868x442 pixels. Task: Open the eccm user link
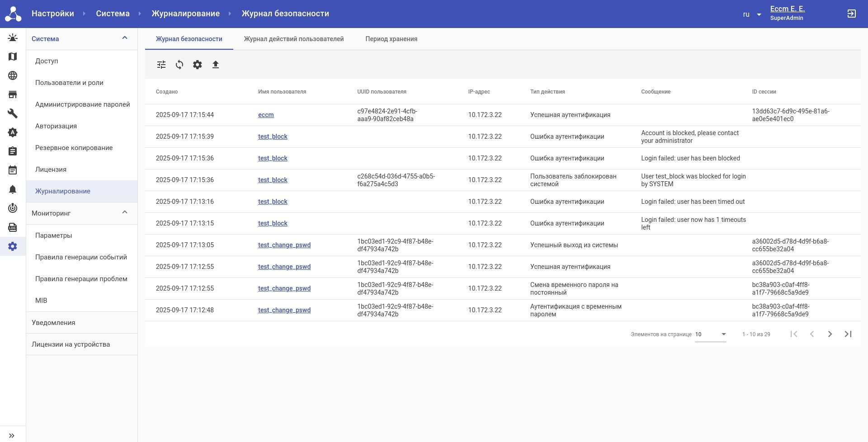(x=266, y=115)
